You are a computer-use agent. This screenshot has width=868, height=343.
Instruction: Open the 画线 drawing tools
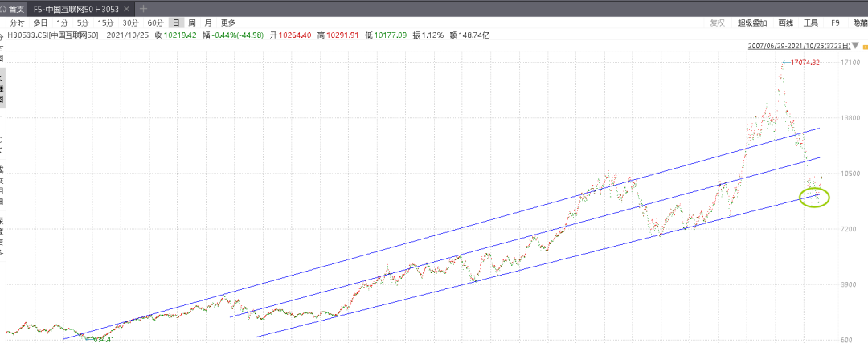(785, 22)
